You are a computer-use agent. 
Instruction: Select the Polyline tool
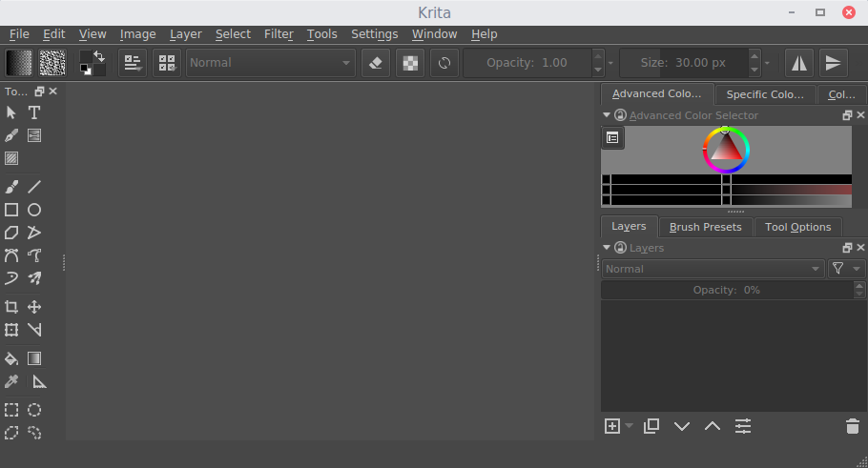click(34, 233)
